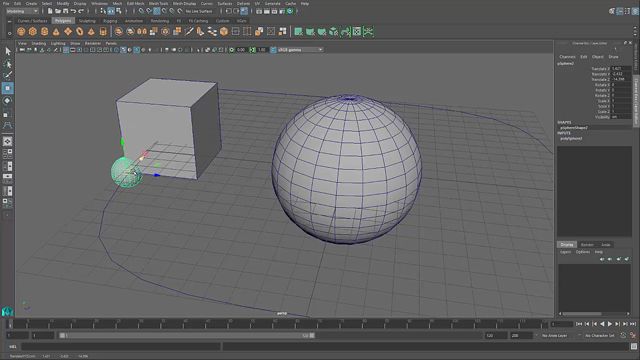Toggle Auto Keyframe button

pos(623,336)
